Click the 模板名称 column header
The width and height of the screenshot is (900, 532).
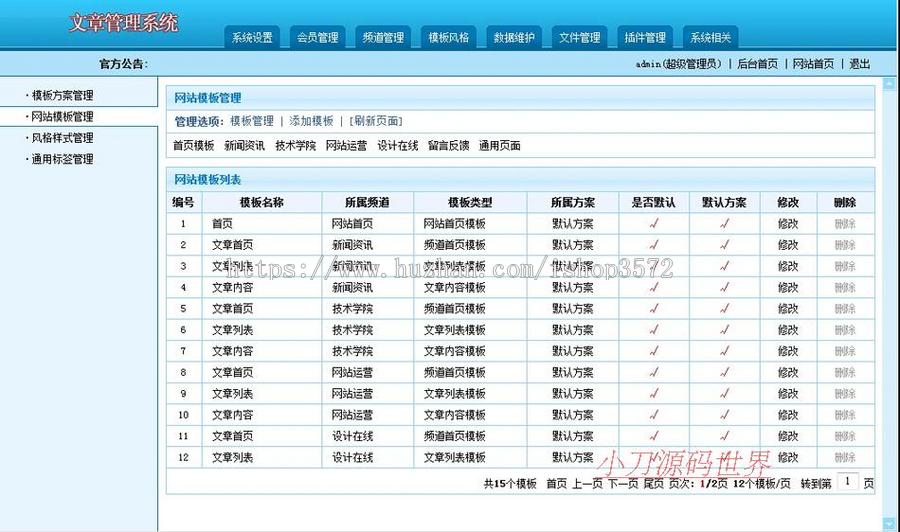point(262,203)
